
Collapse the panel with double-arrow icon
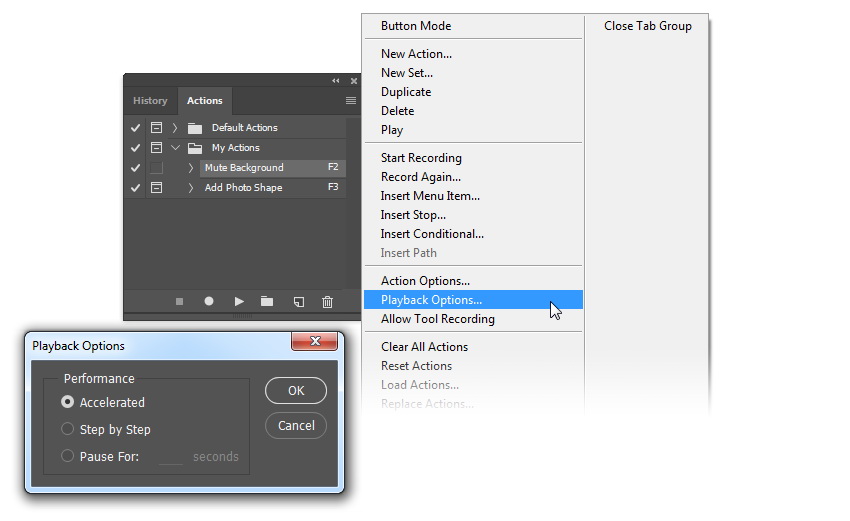pos(336,81)
